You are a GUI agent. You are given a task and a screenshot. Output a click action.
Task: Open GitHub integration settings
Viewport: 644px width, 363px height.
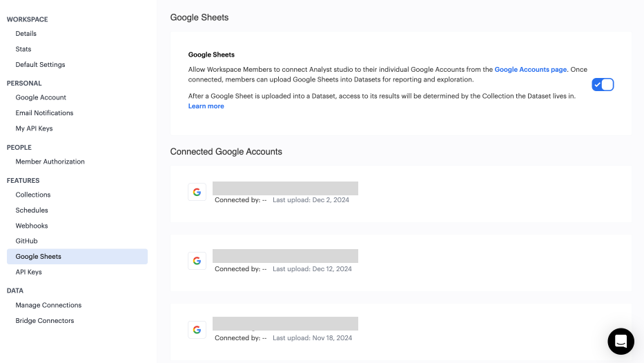(x=26, y=241)
